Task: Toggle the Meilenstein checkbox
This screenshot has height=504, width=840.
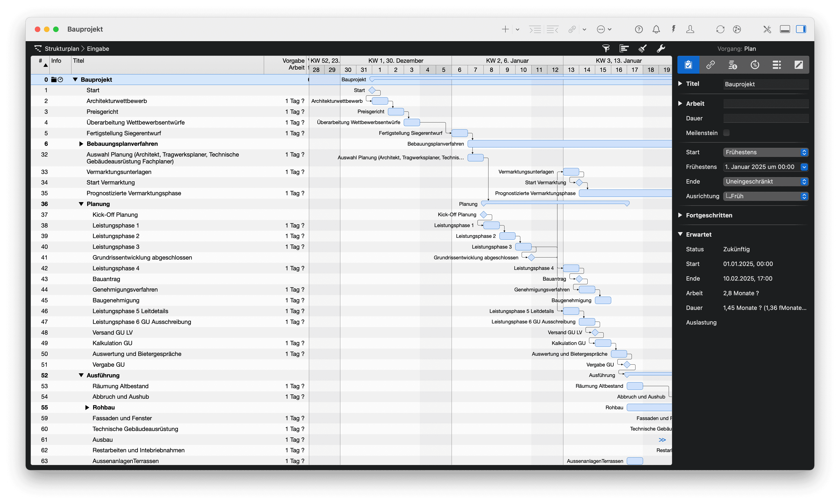Action: coord(726,133)
